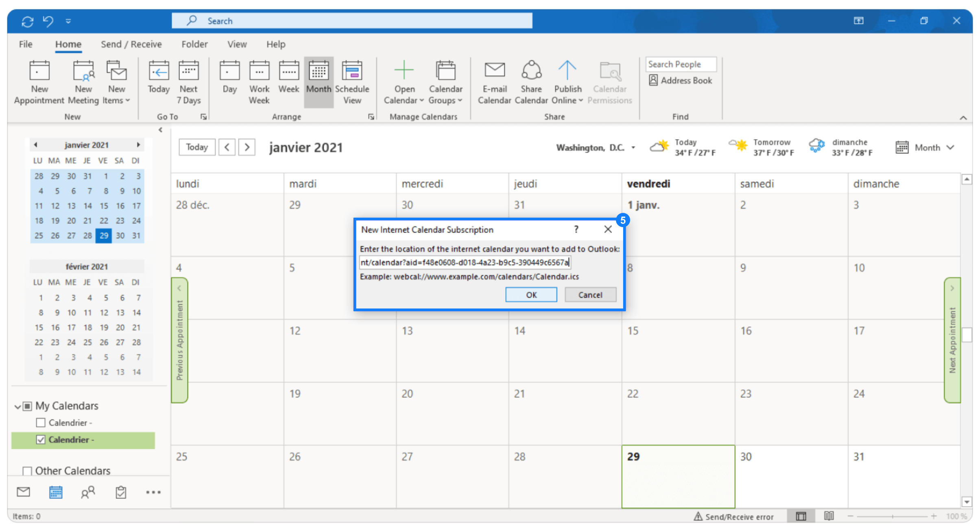Image resolution: width=980 pixels, height=531 pixels.
Task: Collapse the My Calendars group
Action: point(17,406)
